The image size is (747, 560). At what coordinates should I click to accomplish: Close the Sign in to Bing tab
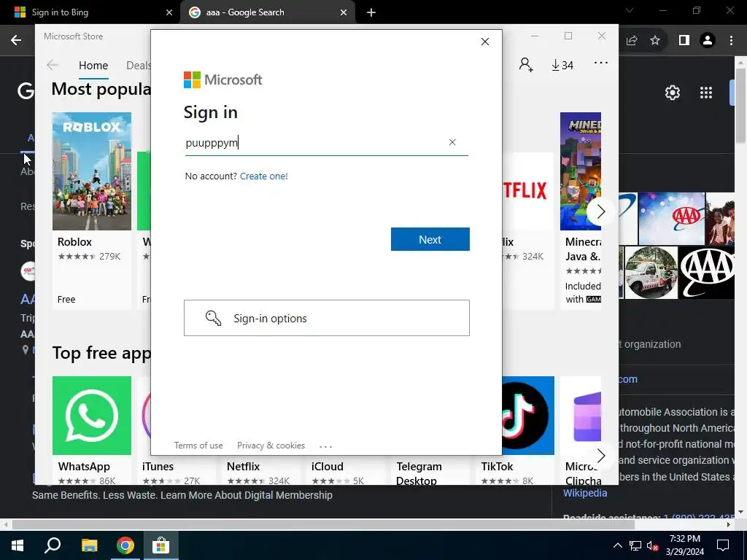169,12
